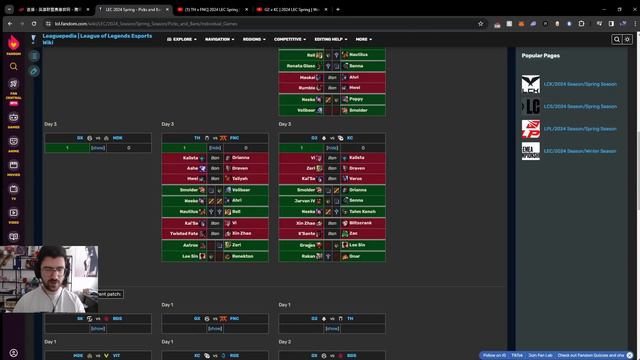The width and height of the screenshot is (640, 360).
Task: Open the Editing Help dropdown menu
Action: coord(331,39)
